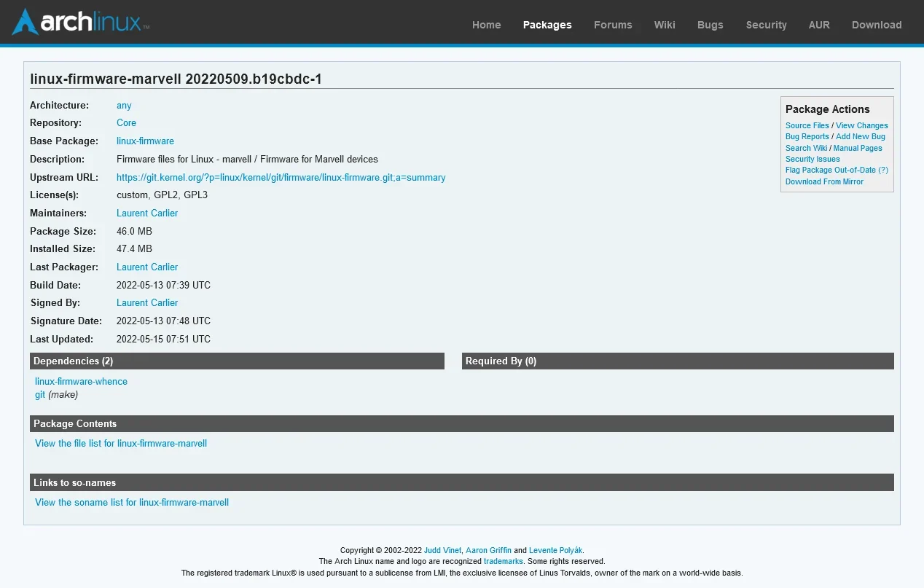Click the Links to so-names section header
Viewport: 924px width, 588px height.
pos(462,483)
